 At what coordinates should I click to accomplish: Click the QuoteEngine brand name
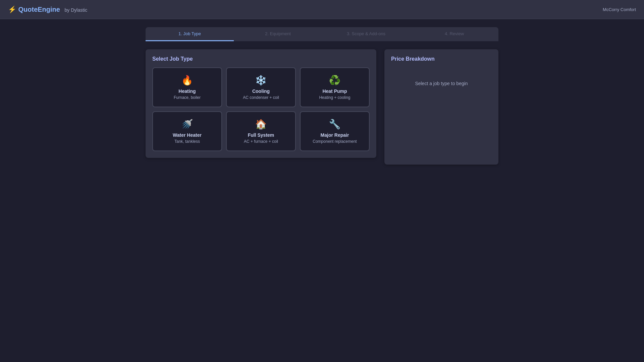coord(39,9)
